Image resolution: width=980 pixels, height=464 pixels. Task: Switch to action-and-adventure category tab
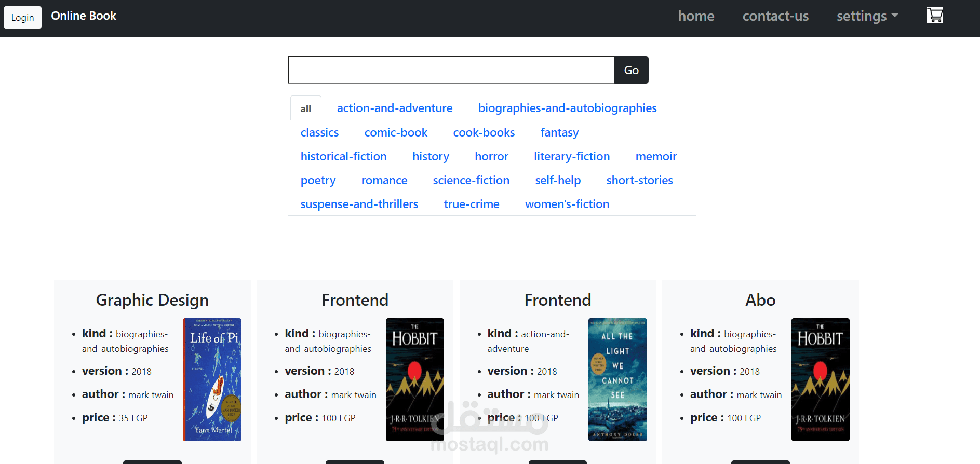[x=395, y=108]
